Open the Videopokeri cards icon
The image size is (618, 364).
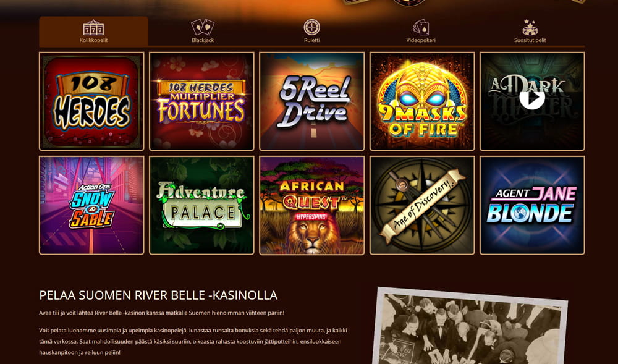coord(421,27)
